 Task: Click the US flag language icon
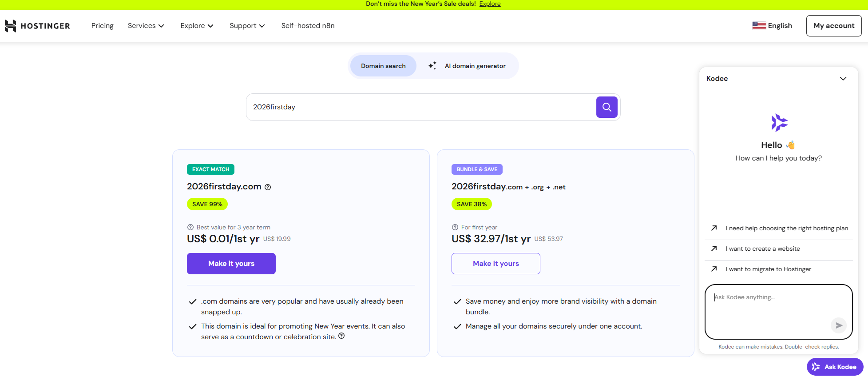759,26
